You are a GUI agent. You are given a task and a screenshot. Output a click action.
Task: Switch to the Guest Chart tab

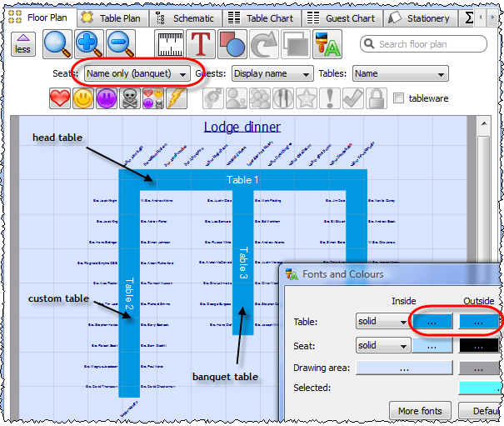pos(342,18)
